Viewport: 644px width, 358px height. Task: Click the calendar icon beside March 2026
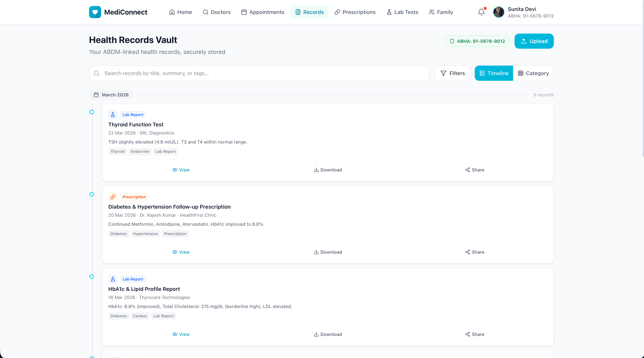96,94
